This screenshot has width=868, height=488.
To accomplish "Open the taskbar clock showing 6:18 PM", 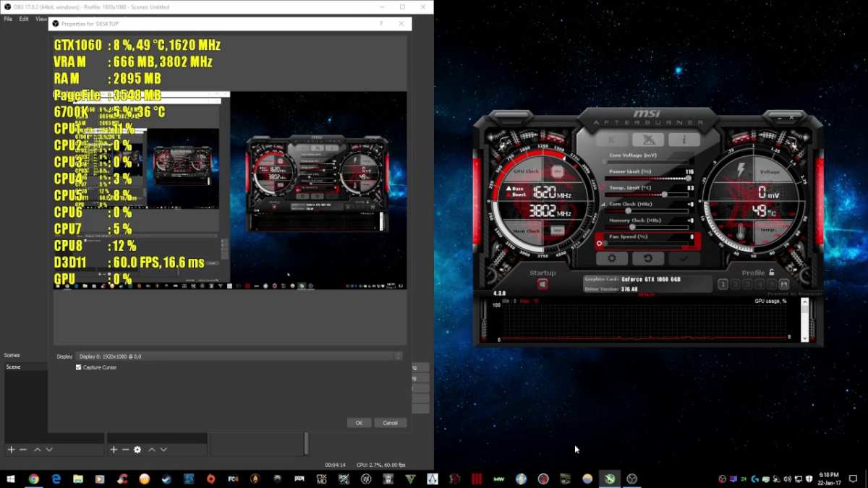I will pos(830,479).
